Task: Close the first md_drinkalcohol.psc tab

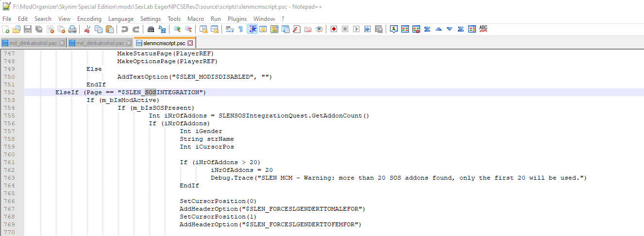Action: tap(62, 43)
